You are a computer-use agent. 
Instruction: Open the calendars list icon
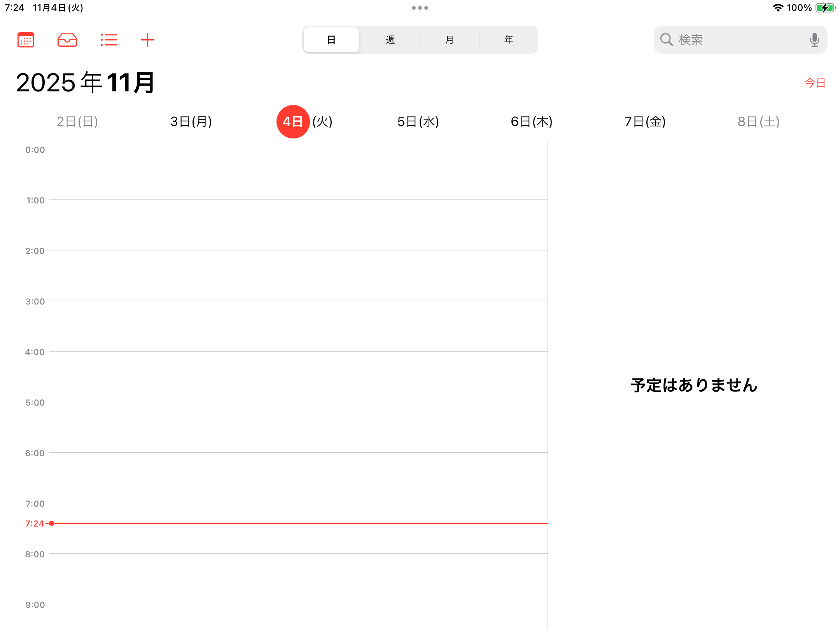(26, 40)
